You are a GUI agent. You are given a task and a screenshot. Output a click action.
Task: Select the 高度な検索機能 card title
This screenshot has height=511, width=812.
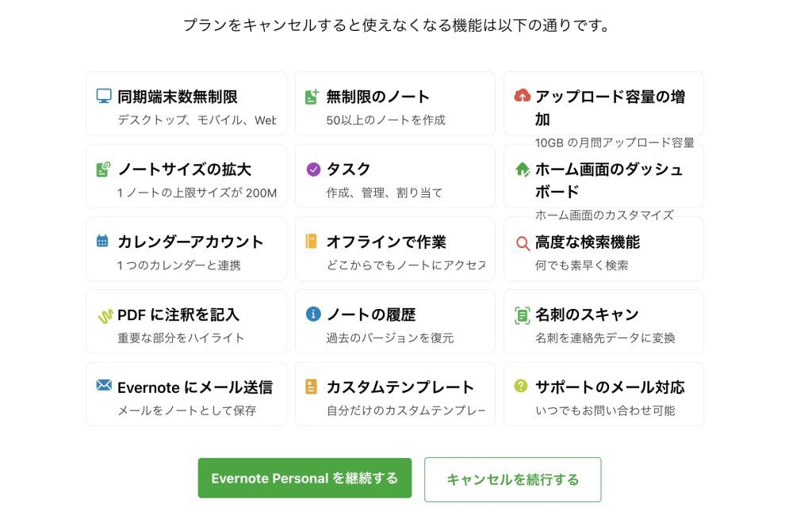click(x=588, y=242)
